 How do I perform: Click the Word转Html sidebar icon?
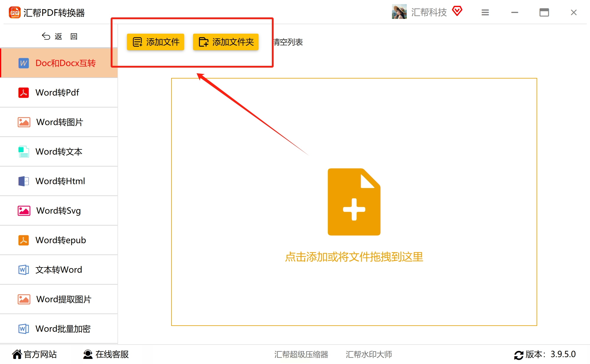(24, 181)
